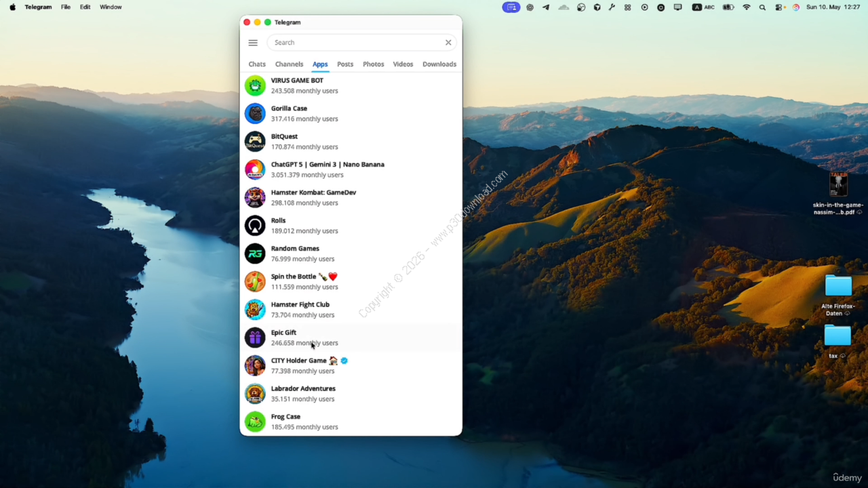Switch to the Channels tab
This screenshot has height=488, width=868.
pos(289,64)
